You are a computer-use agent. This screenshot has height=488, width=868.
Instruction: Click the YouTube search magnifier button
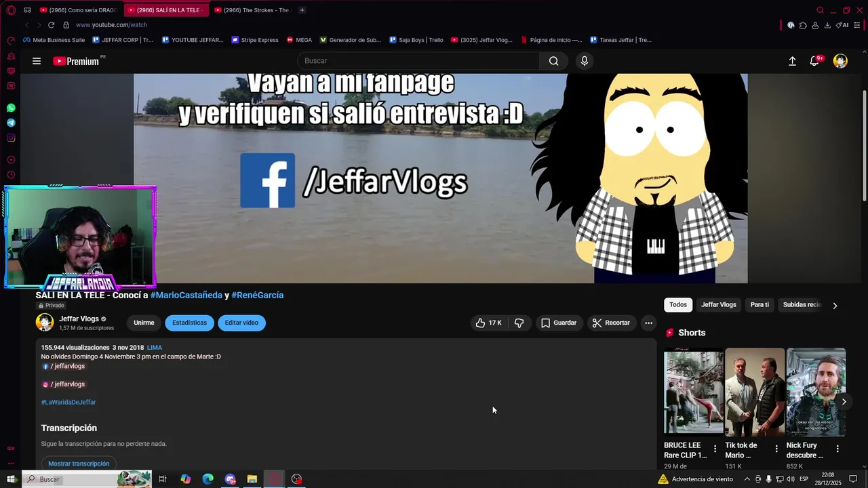pos(553,61)
